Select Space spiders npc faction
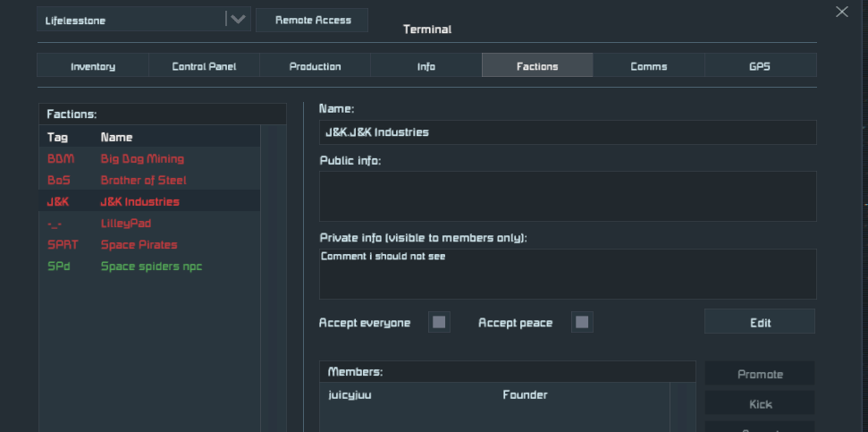868x432 pixels. [151, 266]
